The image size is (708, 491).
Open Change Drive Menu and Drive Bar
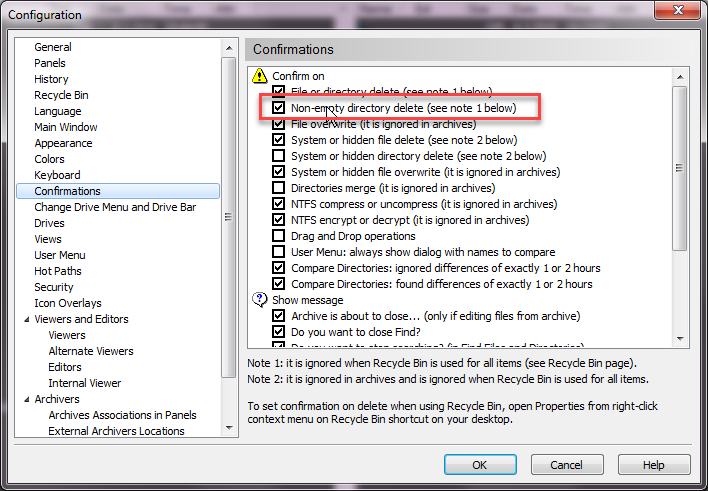point(115,207)
